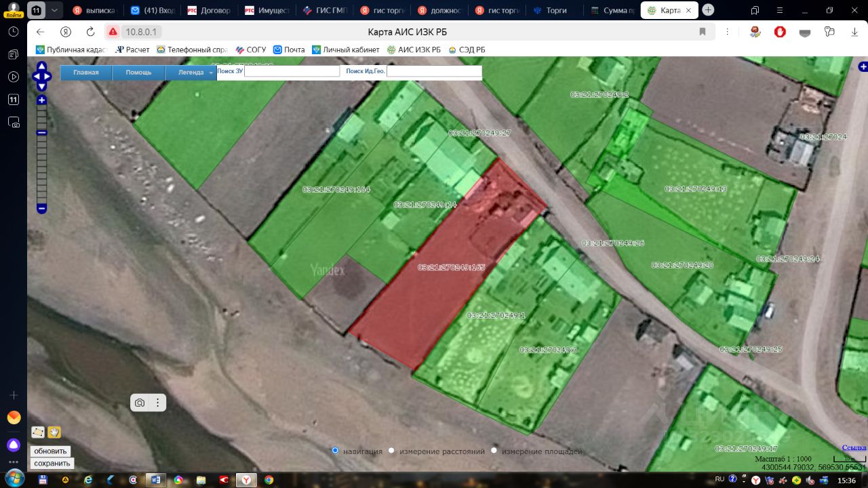Pan the map up with the arrow
This screenshot has width=868, height=488.
click(41, 66)
